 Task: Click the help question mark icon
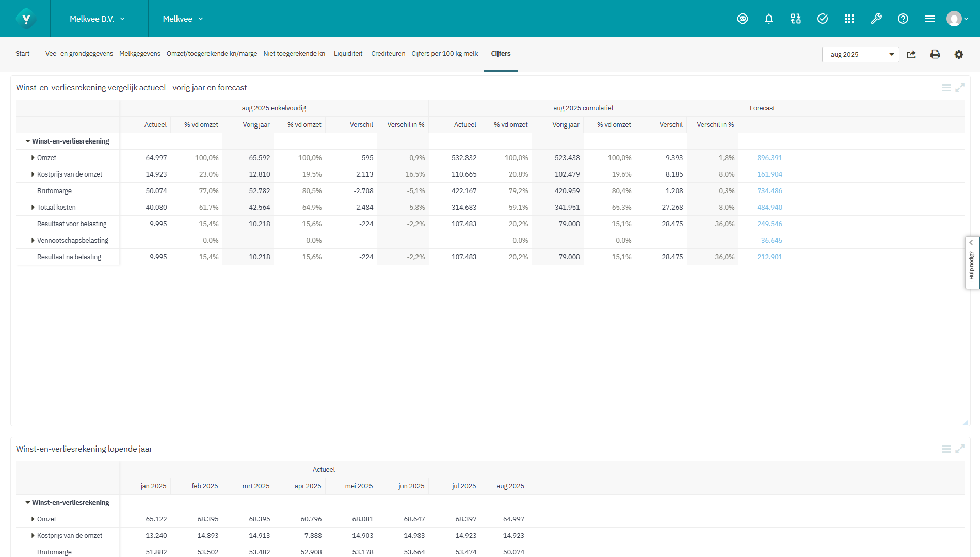coord(903,19)
